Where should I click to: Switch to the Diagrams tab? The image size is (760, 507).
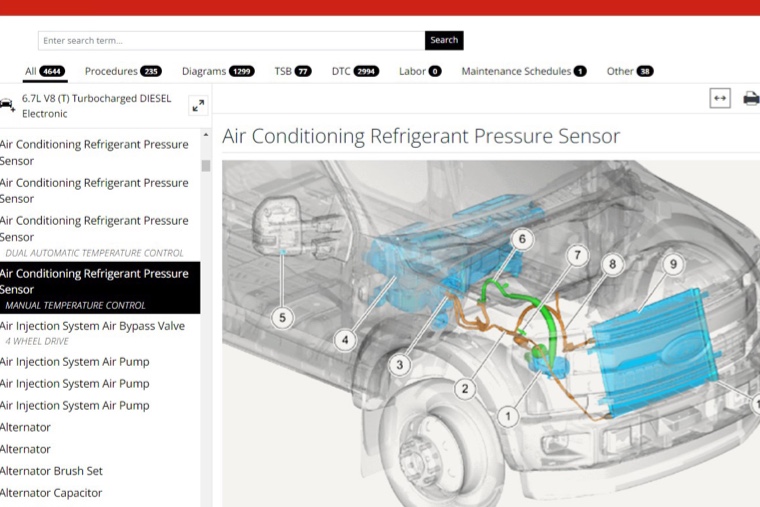[218, 71]
